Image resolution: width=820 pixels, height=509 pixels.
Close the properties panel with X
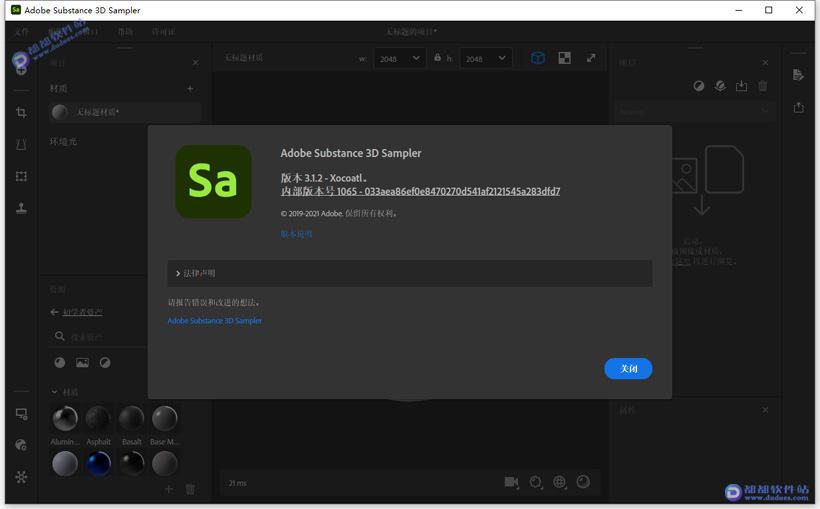tap(766, 410)
